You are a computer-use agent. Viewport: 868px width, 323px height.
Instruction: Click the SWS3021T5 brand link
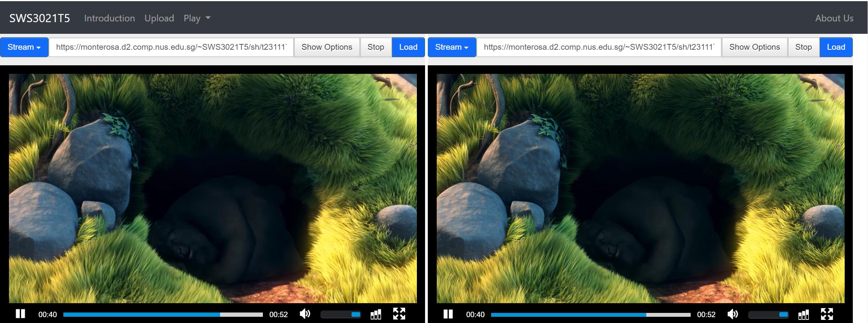[x=40, y=18]
